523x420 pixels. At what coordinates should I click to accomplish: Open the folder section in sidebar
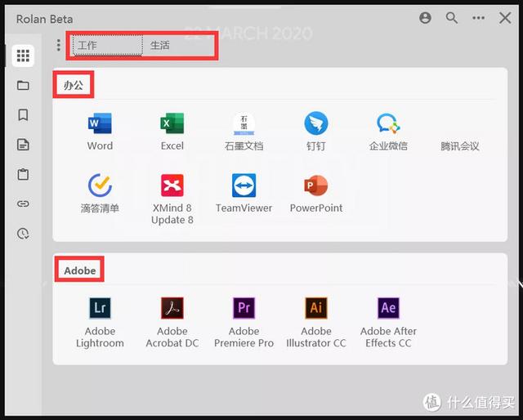click(x=23, y=86)
